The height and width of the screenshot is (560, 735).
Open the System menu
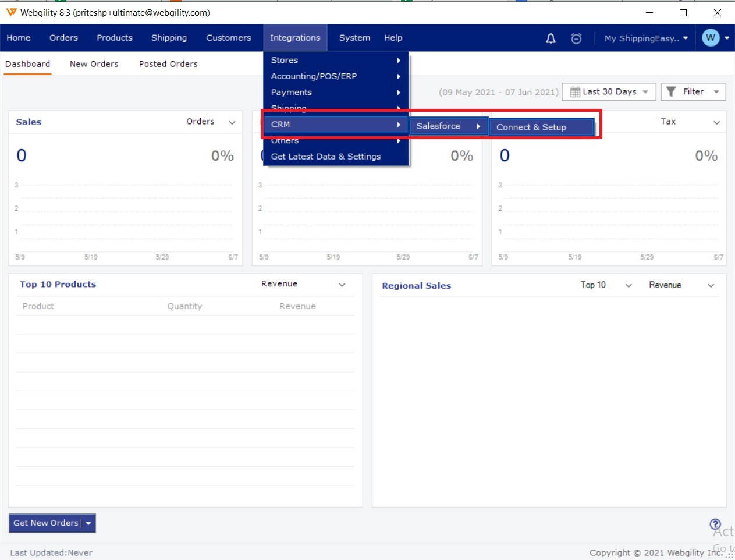pyautogui.click(x=354, y=38)
